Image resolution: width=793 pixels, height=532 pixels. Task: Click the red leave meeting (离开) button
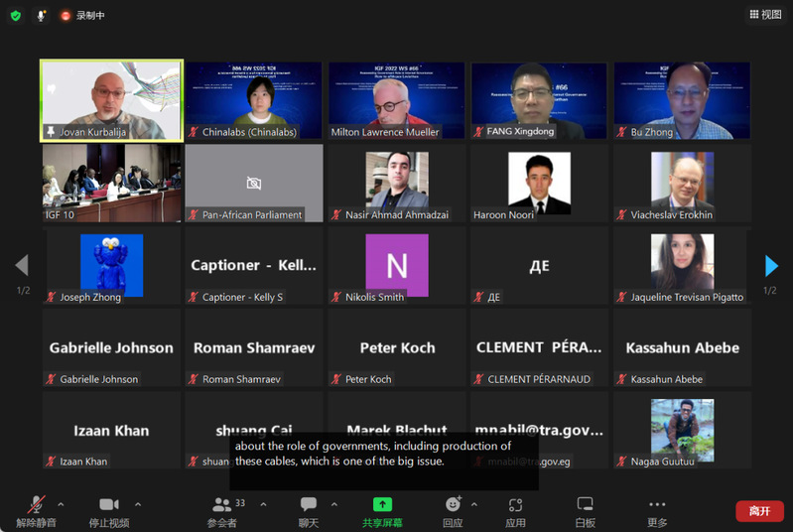tap(759, 510)
